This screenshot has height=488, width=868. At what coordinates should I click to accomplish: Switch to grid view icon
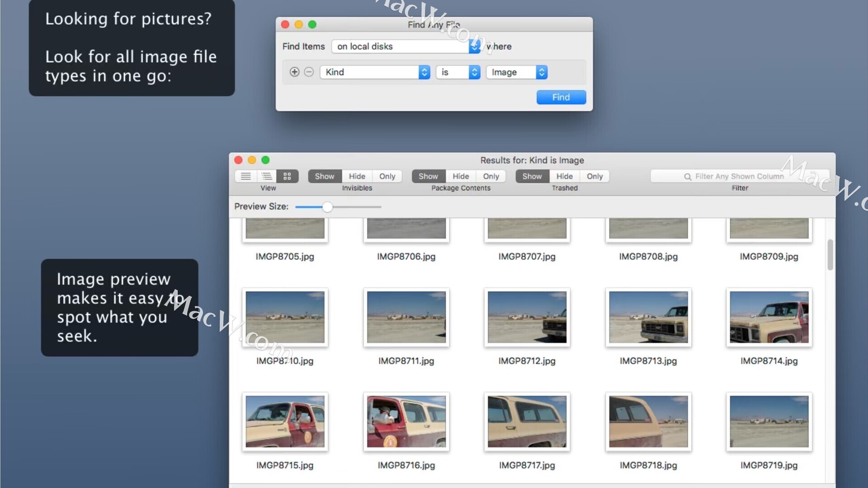[x=286, y=176]
